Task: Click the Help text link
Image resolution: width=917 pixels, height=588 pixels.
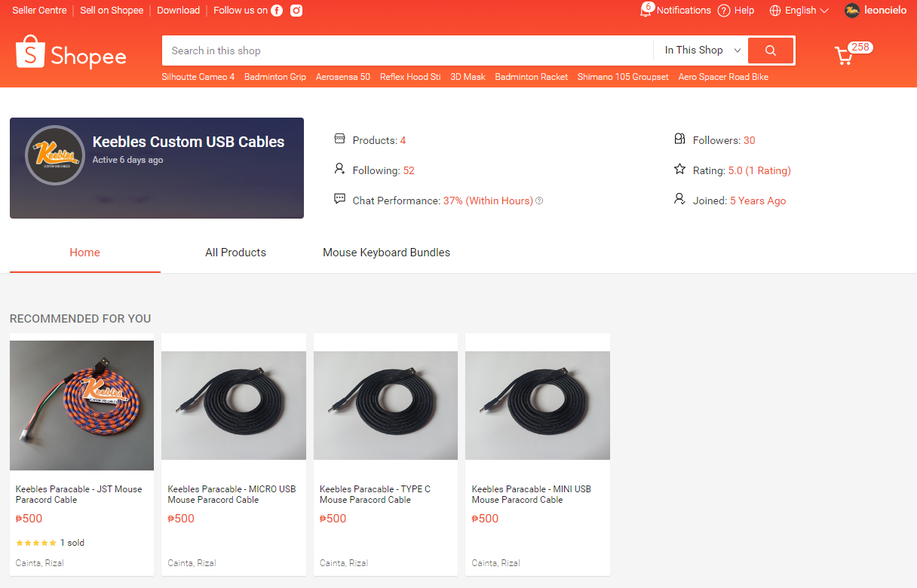Action: tap(744, 11)
